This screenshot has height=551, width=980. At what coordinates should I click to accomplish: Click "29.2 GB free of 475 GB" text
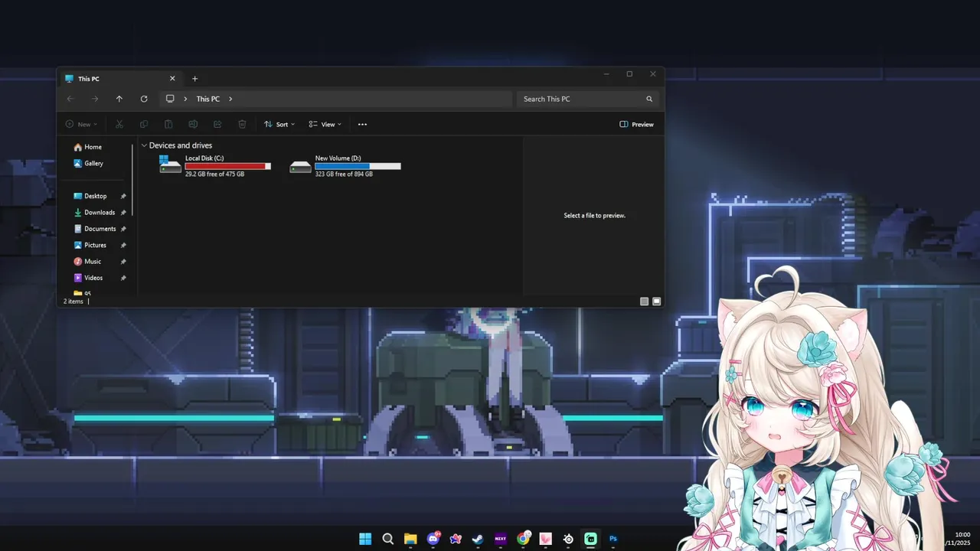pyautogui.click(x=214, y=174)
